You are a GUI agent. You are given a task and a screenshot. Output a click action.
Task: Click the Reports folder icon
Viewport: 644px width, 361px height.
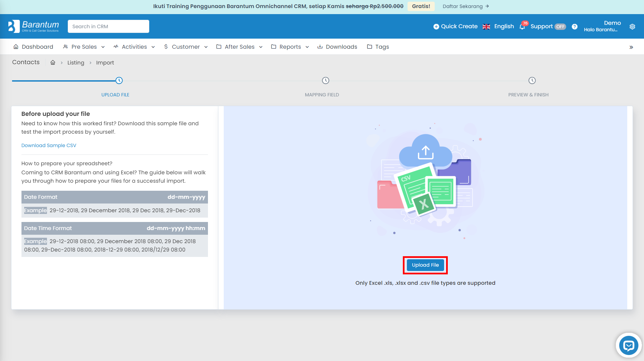pyautogui.click(x=274, y=47)
